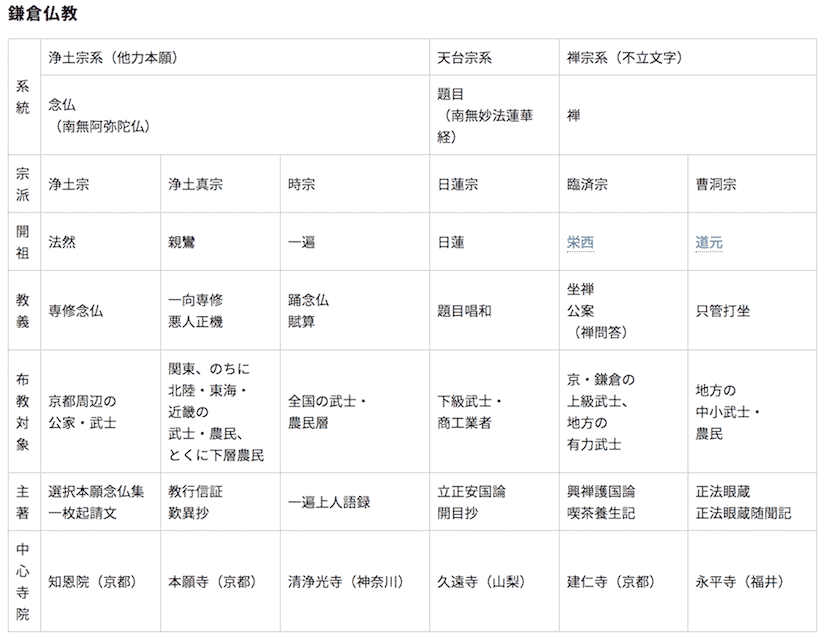
Task: Click the 踊念仏 賦算 cell
Action: (355, 311)
